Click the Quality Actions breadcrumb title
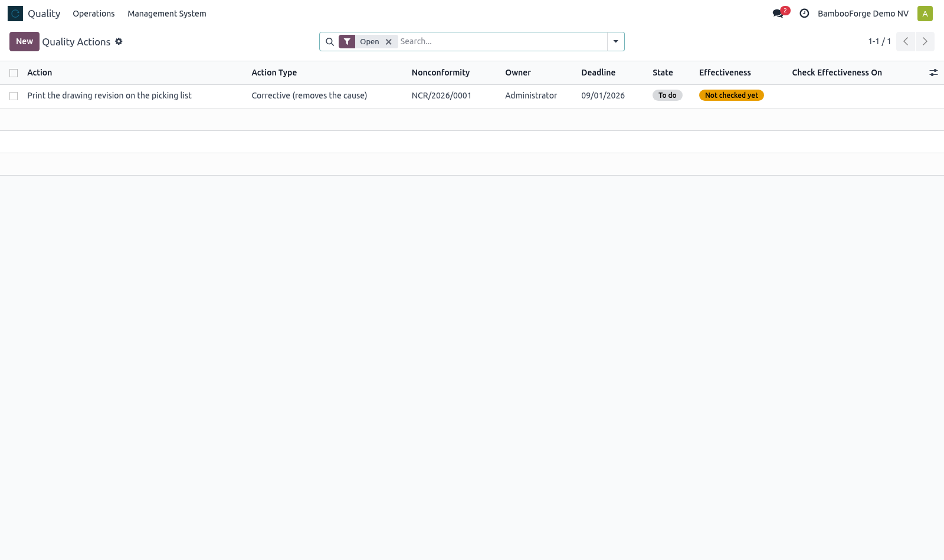 tap(76, 42)
